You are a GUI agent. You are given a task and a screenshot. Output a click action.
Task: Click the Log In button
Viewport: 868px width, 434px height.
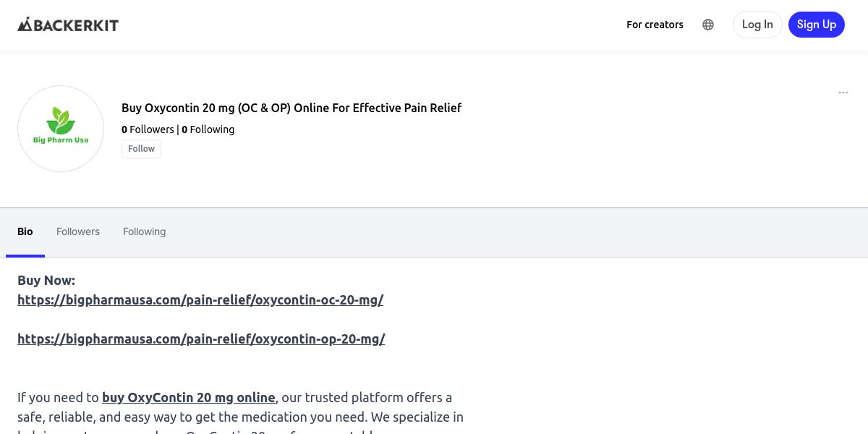757,25
